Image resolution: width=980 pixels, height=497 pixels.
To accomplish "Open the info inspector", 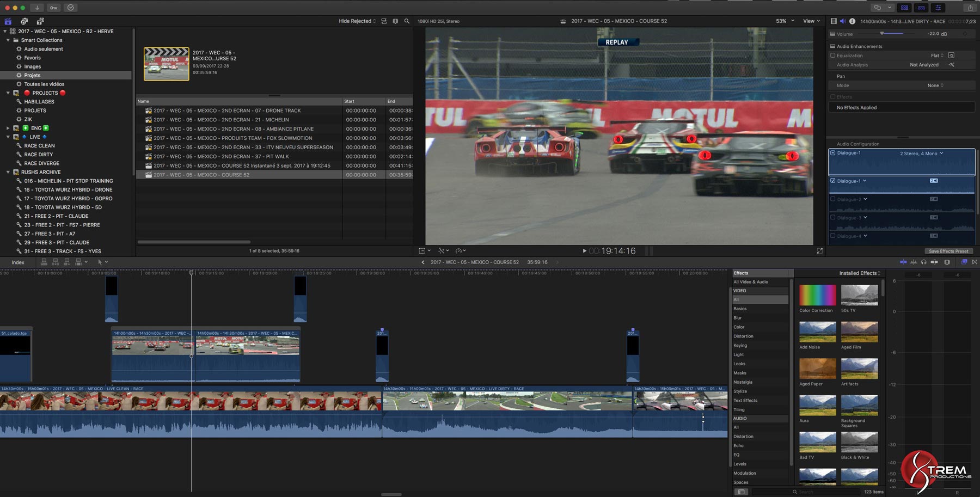I will click(x=852, y=21).
